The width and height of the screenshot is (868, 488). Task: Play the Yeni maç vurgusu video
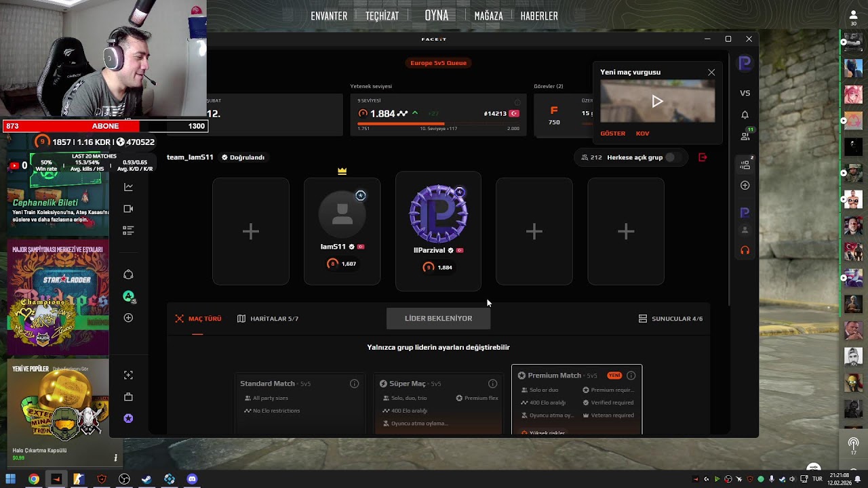pyautogui.click(x=657, y=102)
